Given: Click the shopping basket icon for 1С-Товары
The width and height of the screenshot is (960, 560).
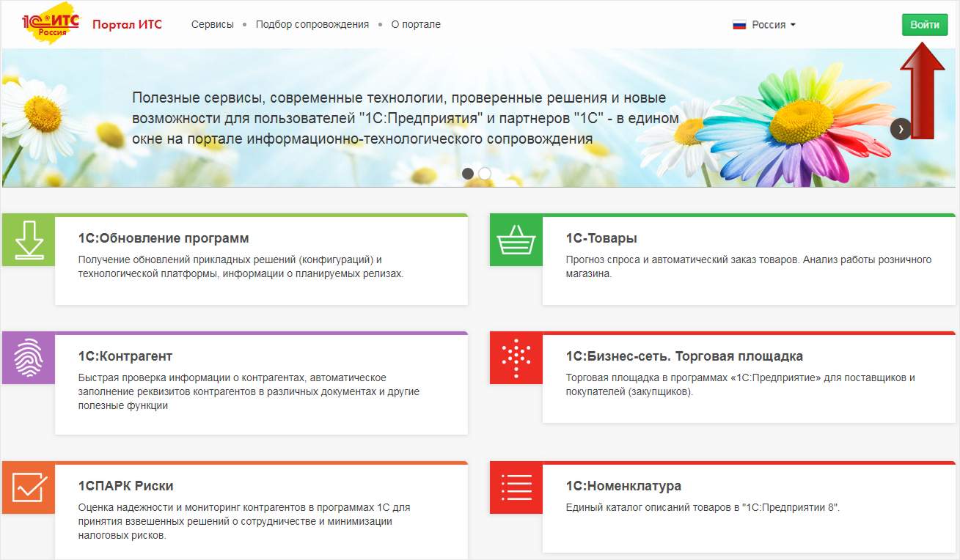Looking at the screenshot, I should [x=516, y=240].
